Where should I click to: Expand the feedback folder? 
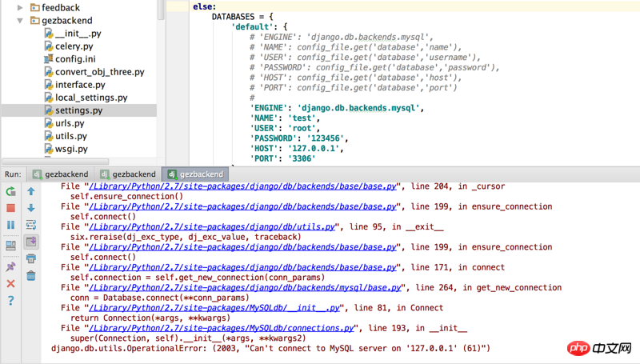[20, 8]
